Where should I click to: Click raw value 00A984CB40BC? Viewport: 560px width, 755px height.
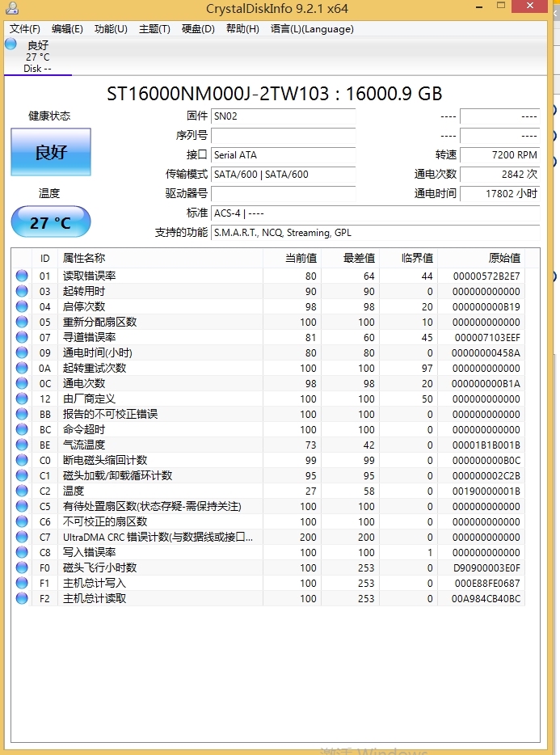click(x=486, y=599)
